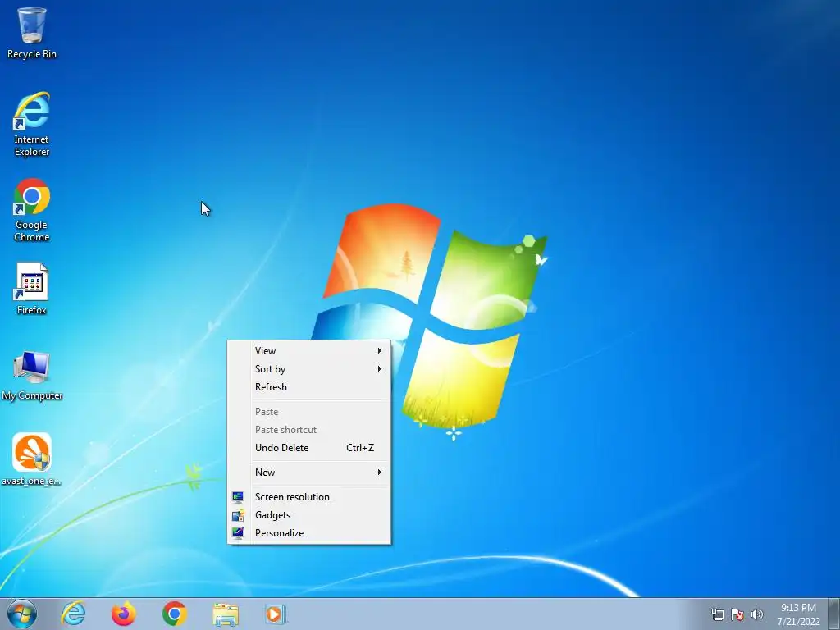This screenshot has height=630, width=840.
Task: Open Windows Explorer from the taskbar
Action: click(x=226, y=614)
